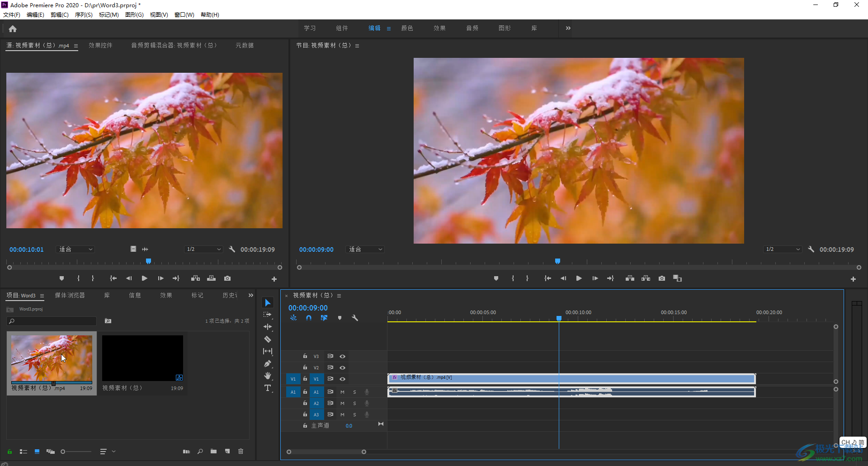Toggle V3 track output eye
The height and width of the screenshot is (466, 868).
click(343, 356)
